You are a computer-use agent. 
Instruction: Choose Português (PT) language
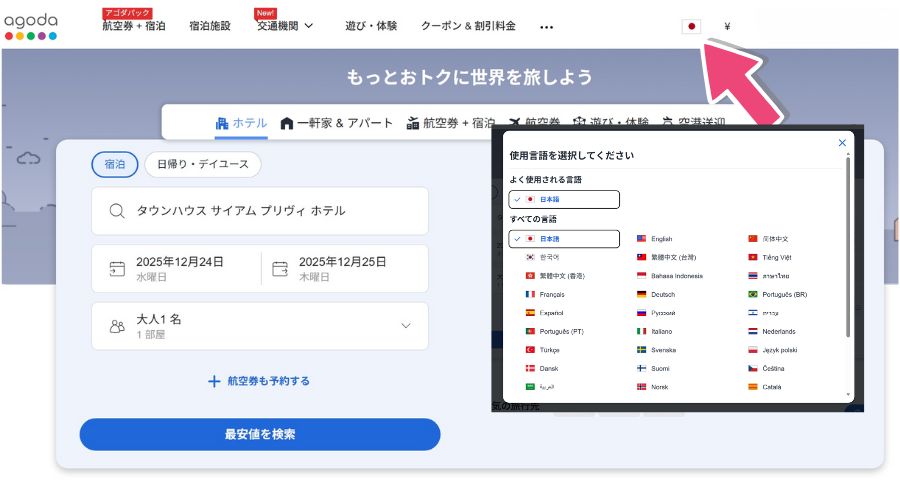point(554,331)
